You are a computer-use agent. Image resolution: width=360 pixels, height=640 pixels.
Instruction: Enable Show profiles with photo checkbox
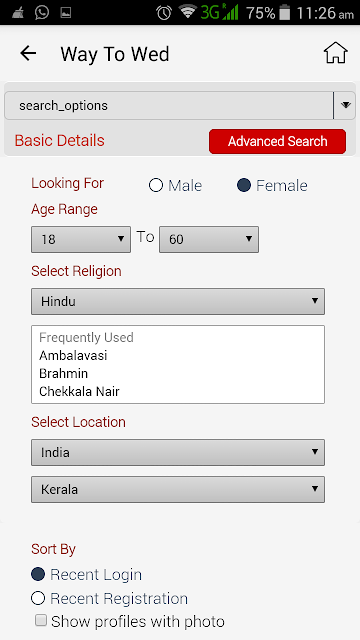tap(41, 621)
